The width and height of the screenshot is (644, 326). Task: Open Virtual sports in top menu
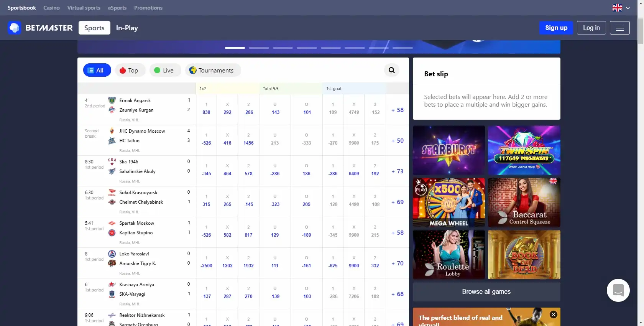click(x=84, y=8)
